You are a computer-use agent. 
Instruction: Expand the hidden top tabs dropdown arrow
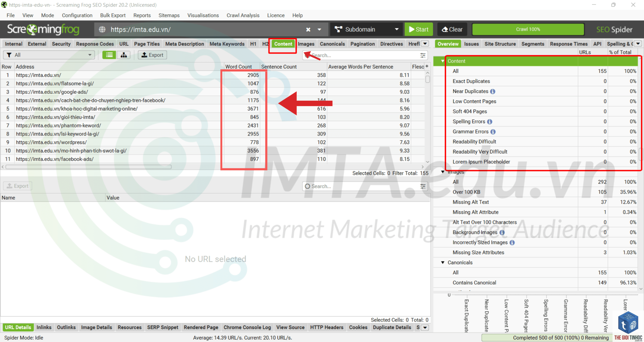pos(425,44)
